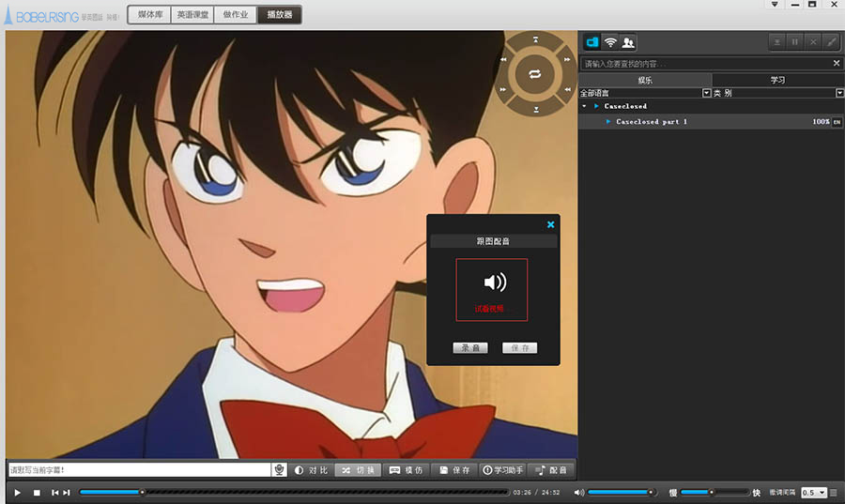Click the 录音 record button
845x504 pixels.
click(x=470, y=348)
